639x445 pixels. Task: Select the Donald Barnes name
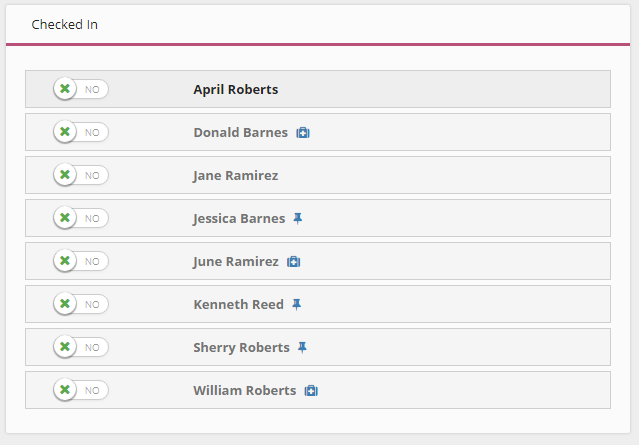coord(240,132)
